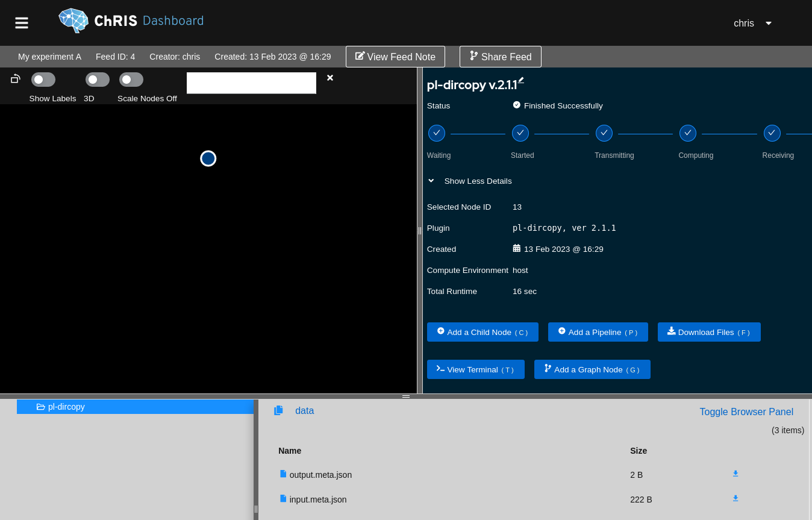This screenshot has width=812, height=520.
Task: Click the horizontal splitter above file browser
Action: (x=406, y=396)
